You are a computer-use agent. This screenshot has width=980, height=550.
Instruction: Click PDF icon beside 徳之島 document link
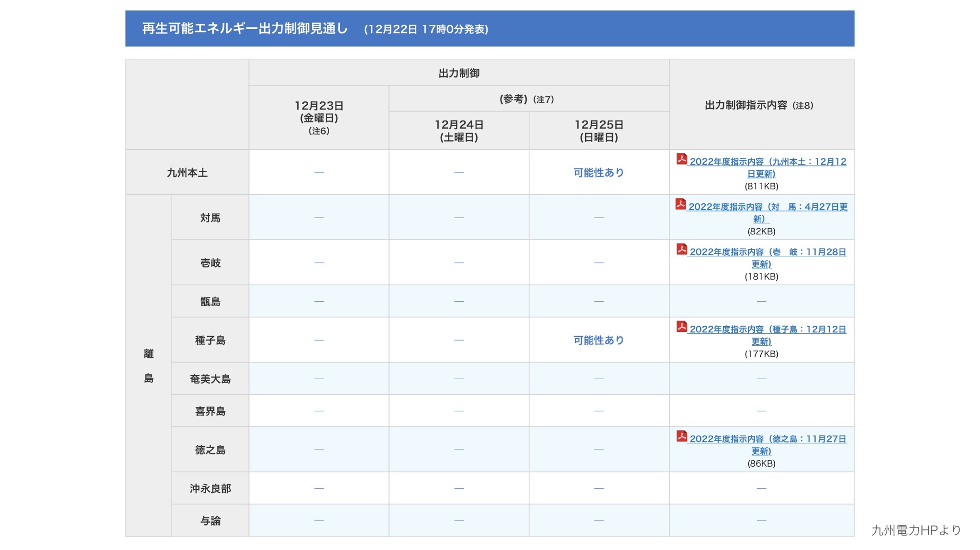pos(681,436)
